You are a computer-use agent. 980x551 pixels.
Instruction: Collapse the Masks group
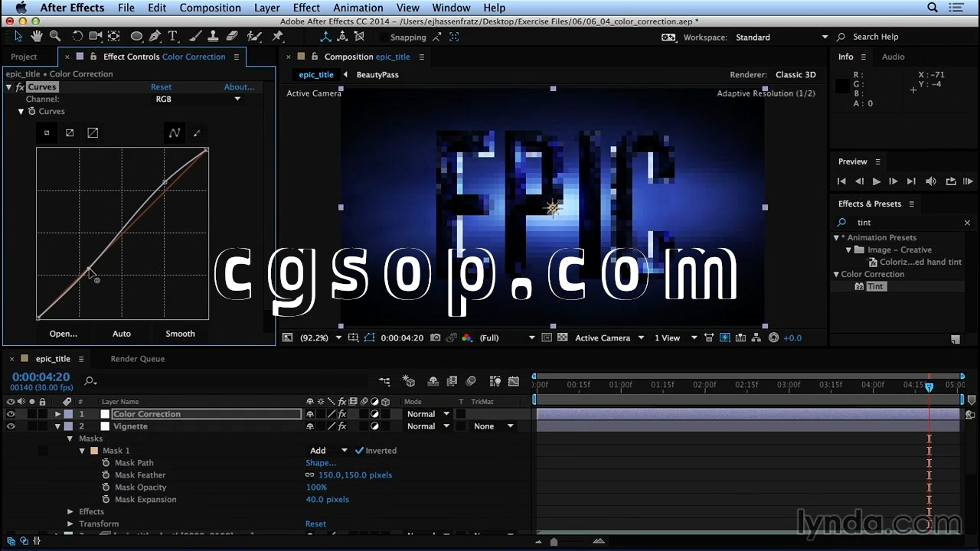point(70,439)
